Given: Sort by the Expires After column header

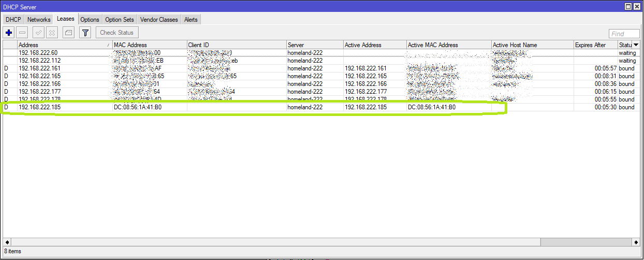Looking at the screenshot, I should 595,45.
